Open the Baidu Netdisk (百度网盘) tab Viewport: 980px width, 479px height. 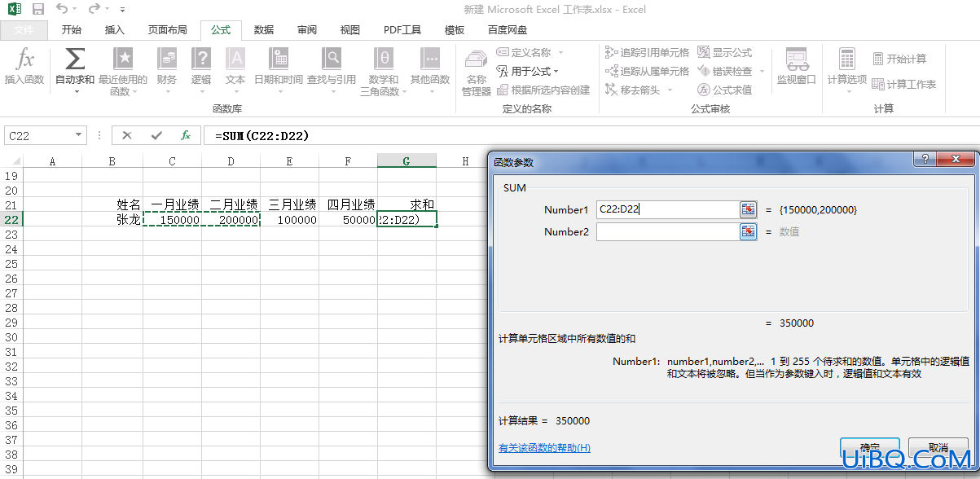tap(508, 30)
